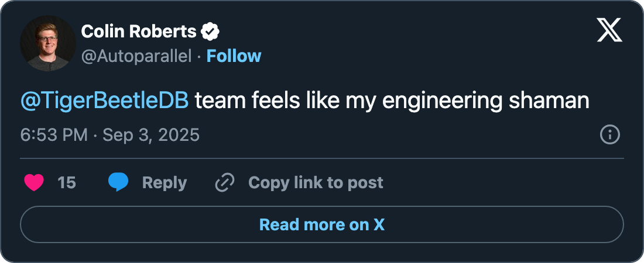Click the verified badge next to Colin Roberts

pos(210,32)
